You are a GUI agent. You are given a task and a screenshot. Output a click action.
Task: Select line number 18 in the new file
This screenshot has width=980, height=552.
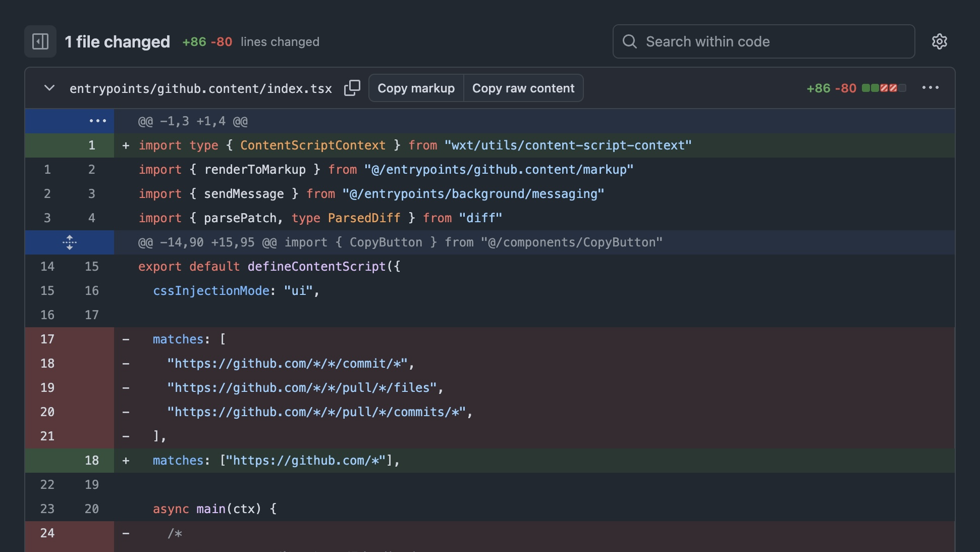point(92,460)
